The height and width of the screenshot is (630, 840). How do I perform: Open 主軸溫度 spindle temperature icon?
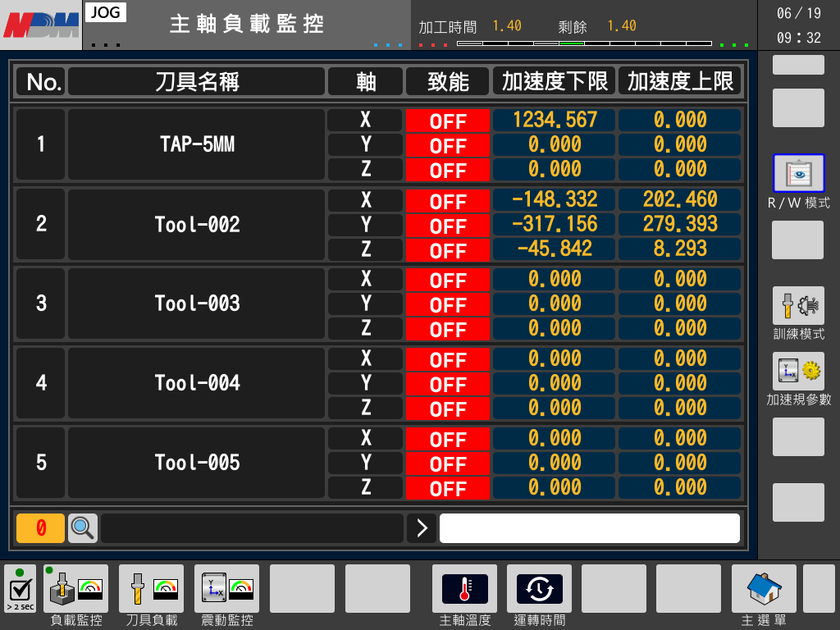465,588
